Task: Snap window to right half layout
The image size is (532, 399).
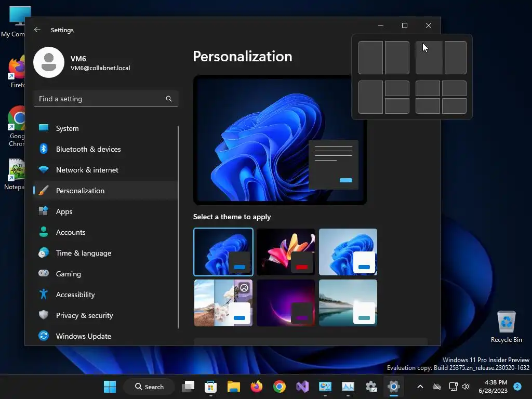Action: coord(397,58)
